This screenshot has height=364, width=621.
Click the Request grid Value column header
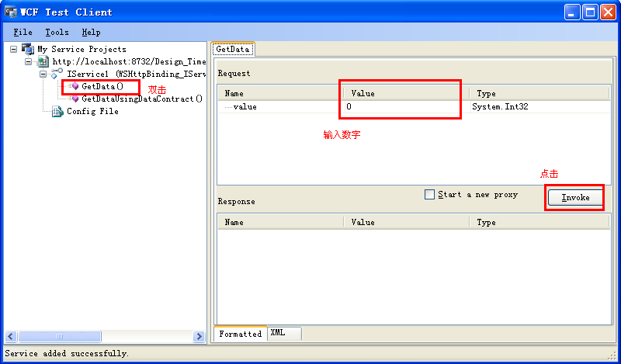point(406,93)
